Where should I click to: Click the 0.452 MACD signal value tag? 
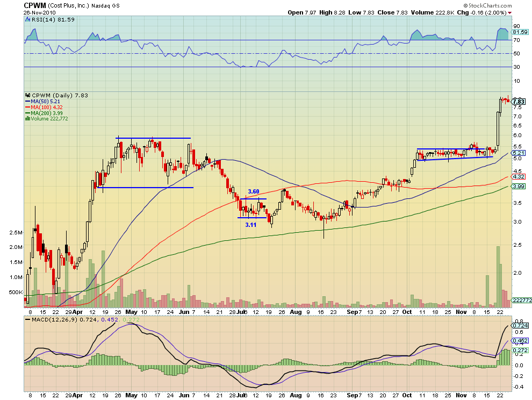(520, 340)
